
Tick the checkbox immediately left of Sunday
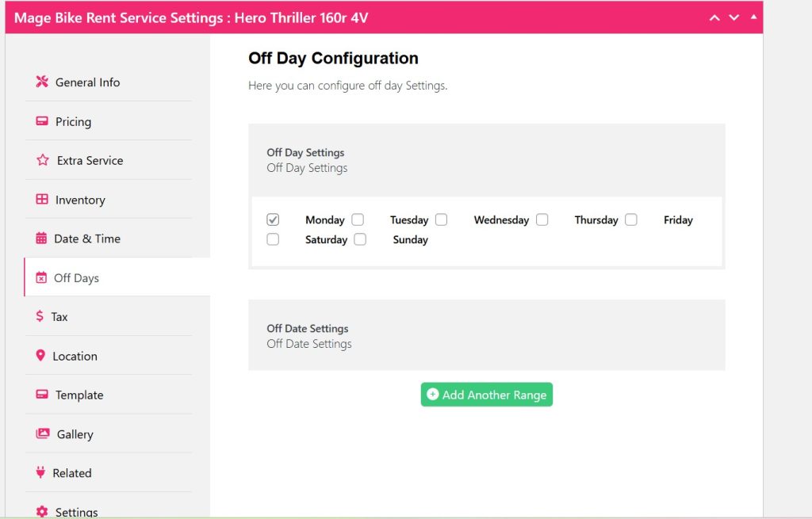[x=360, y=239]
